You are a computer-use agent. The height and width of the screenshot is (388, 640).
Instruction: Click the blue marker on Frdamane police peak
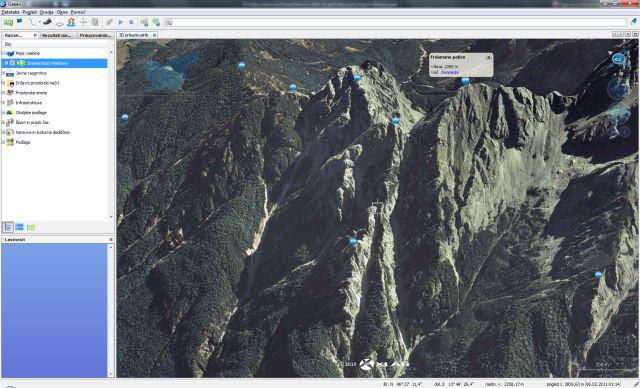pos(465,81)
